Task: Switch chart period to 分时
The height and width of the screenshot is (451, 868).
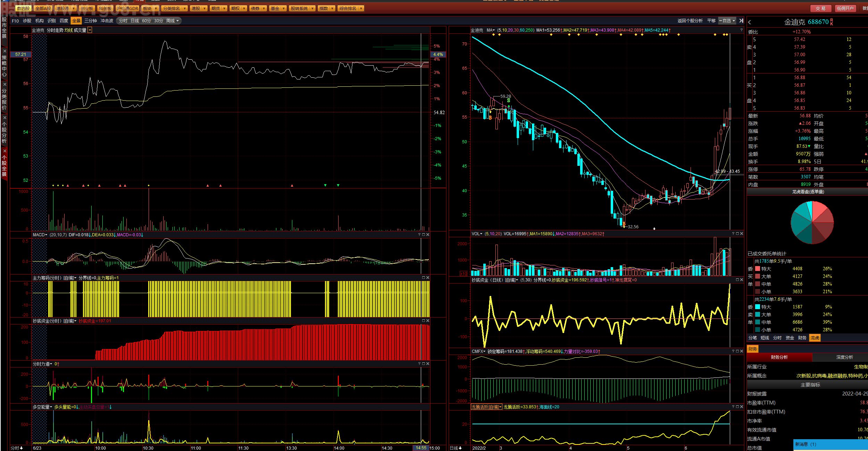Action: coord(123,21)
